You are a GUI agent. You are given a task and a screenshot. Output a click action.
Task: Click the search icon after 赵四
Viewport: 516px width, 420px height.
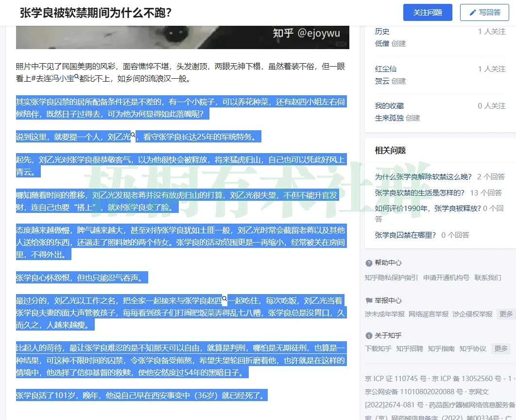click(224, 298)
